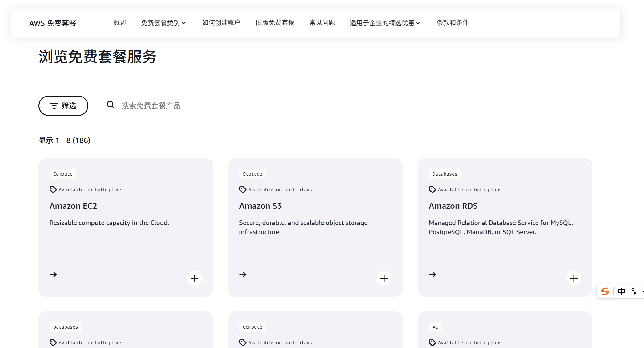Toggle the 中 Chinese input mode button
The height and width of the screenshot is (348, 644).
tap(622, 291)
